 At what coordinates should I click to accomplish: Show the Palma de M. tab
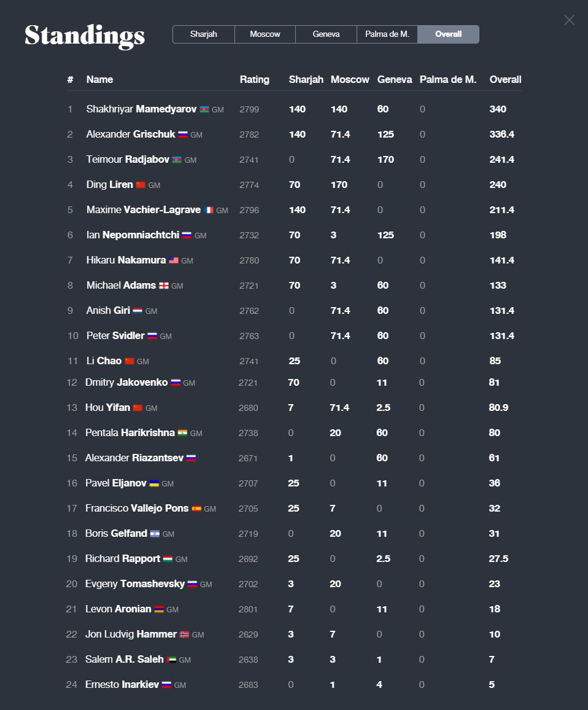click(x=387, y=34)
